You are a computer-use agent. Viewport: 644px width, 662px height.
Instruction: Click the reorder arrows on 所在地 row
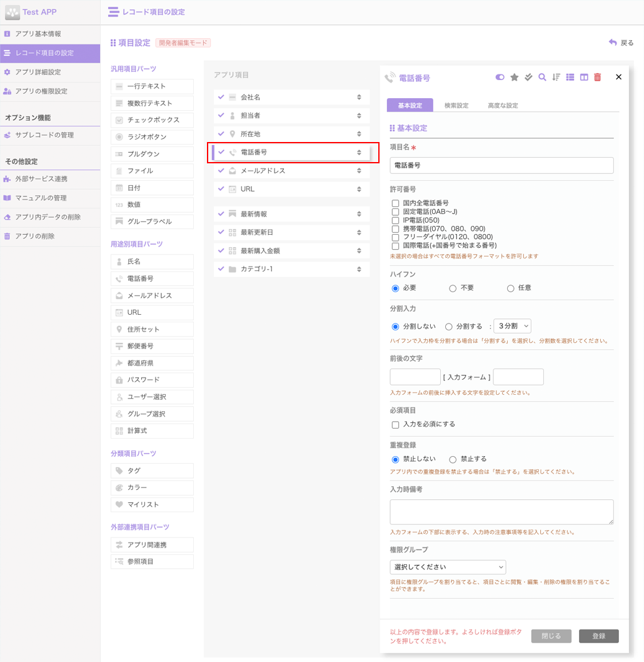click(359, 134)
